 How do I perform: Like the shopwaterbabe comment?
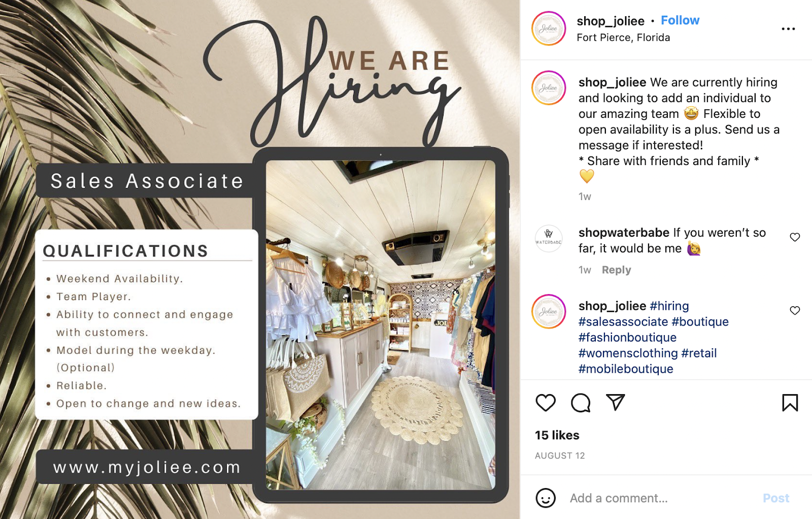(795, 237)
